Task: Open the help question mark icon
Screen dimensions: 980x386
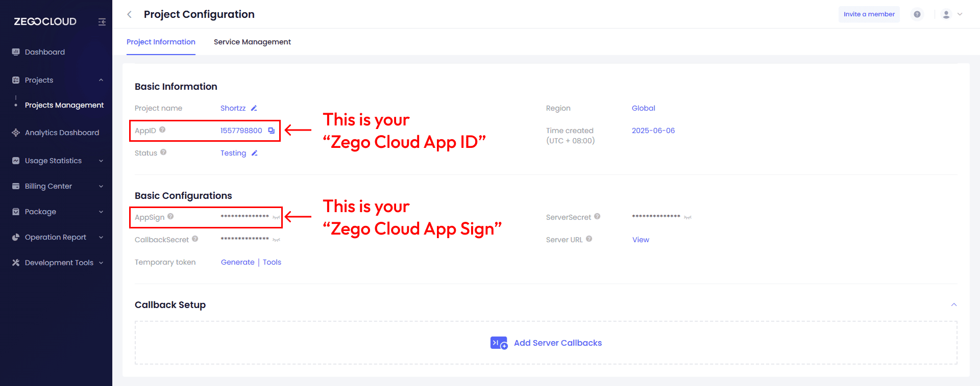Action: [917, 14]
